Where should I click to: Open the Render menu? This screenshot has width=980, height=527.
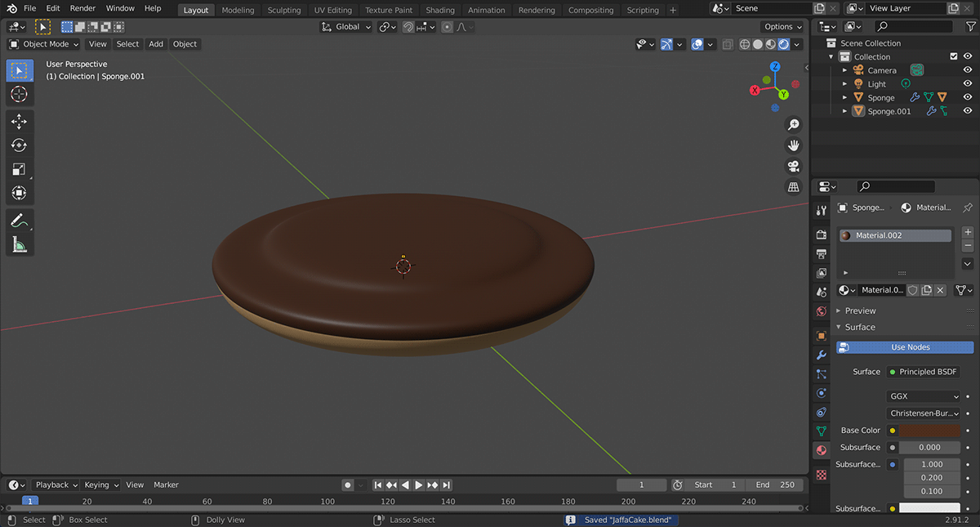click(82, 8)
